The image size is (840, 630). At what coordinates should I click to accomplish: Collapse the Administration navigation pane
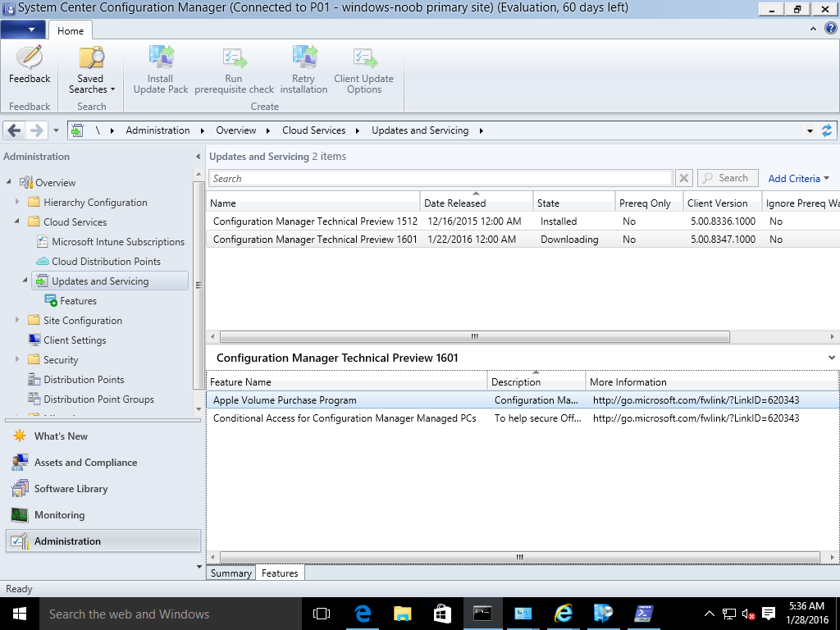[x=198, y=157]
